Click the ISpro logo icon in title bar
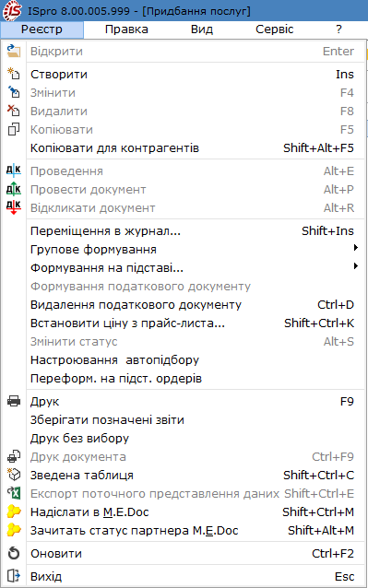 tap(12, 10)
